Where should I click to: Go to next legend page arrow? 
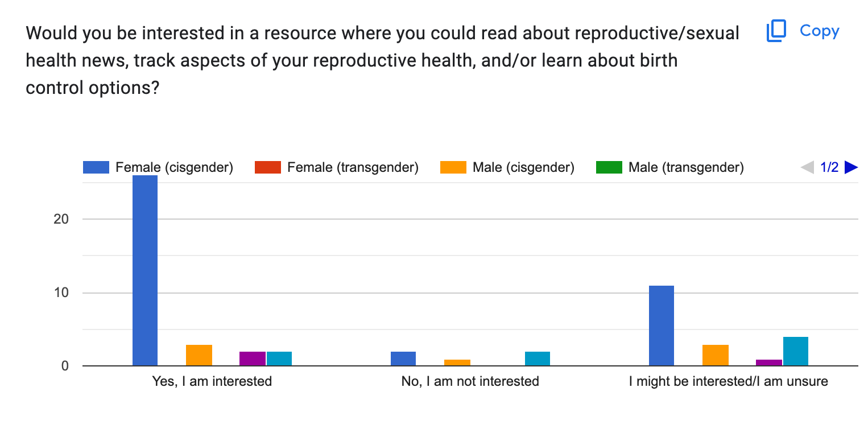tap(852, 167)
